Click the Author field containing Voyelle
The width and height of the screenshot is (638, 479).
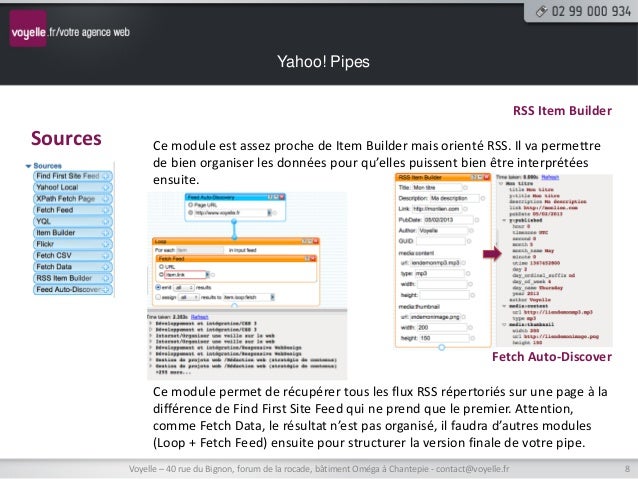443,230
